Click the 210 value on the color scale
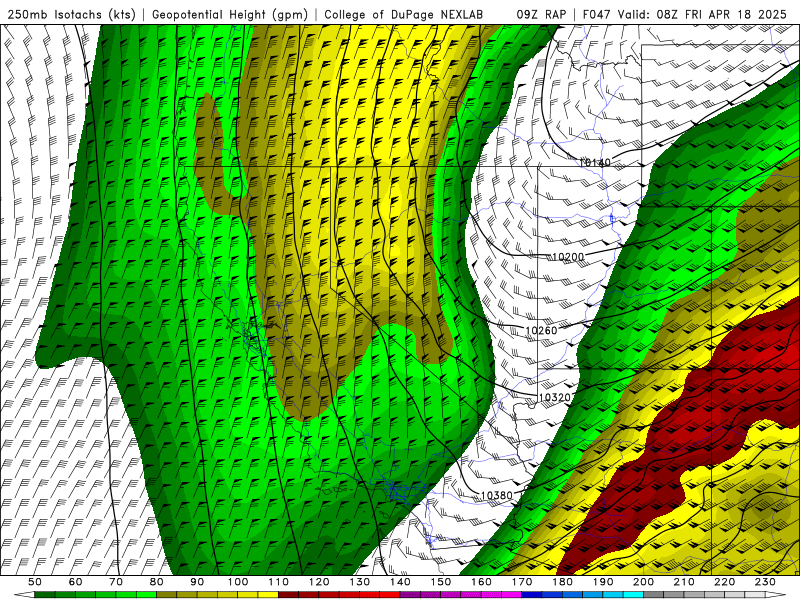Screen dimensions: 800x600 [x=684, y=582]
